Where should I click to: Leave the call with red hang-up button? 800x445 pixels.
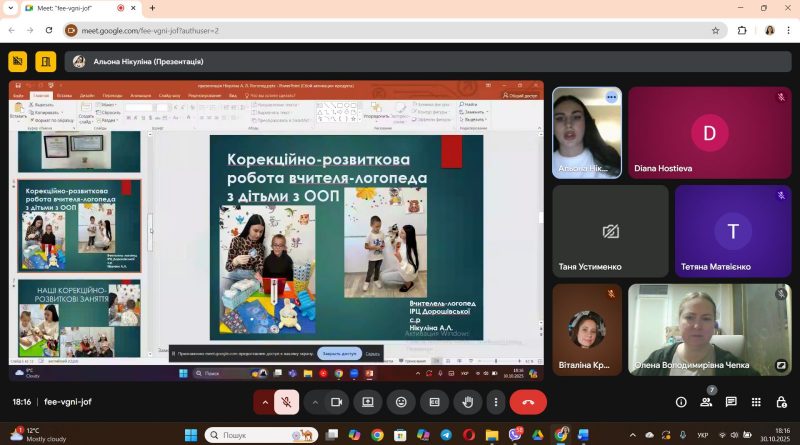pyautogui.click(x=528, y=402)
